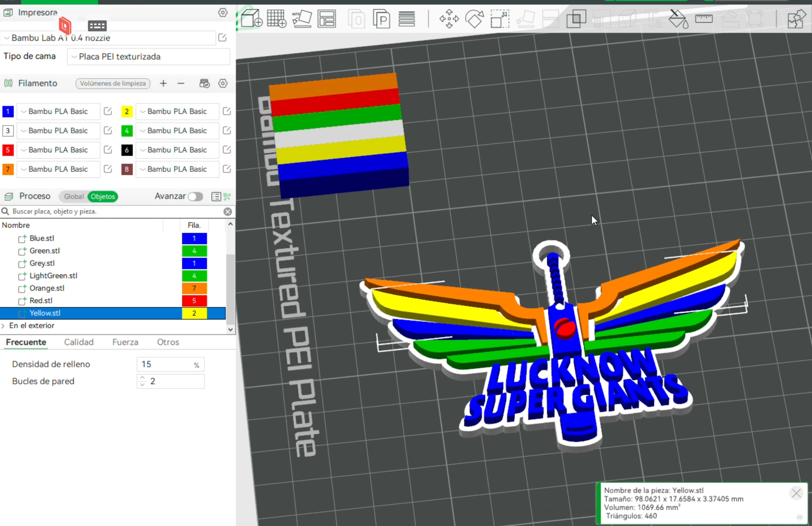The height and width of the screenshot is (526, 812).
Task: Click the Arrange all objects icon
Action: coord(327,19)
